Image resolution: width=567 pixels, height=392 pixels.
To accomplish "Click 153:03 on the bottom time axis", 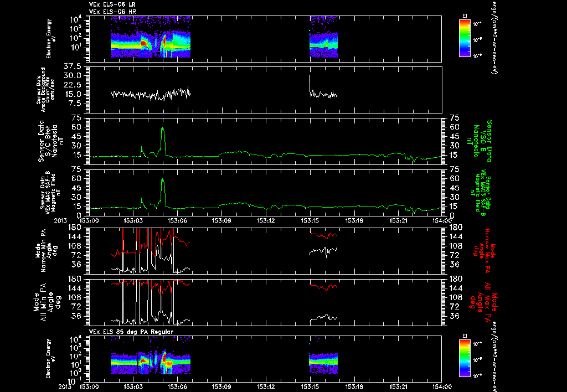I will coord(133,386).
